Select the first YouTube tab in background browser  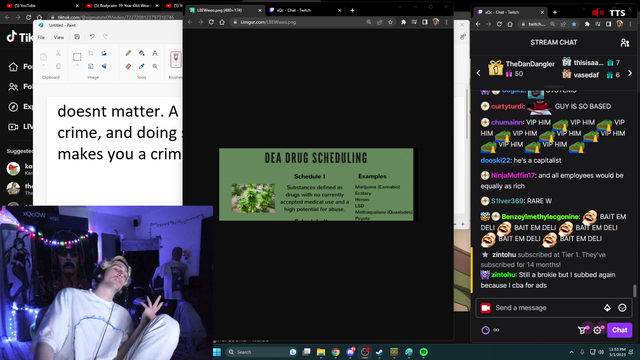(42, 6)
